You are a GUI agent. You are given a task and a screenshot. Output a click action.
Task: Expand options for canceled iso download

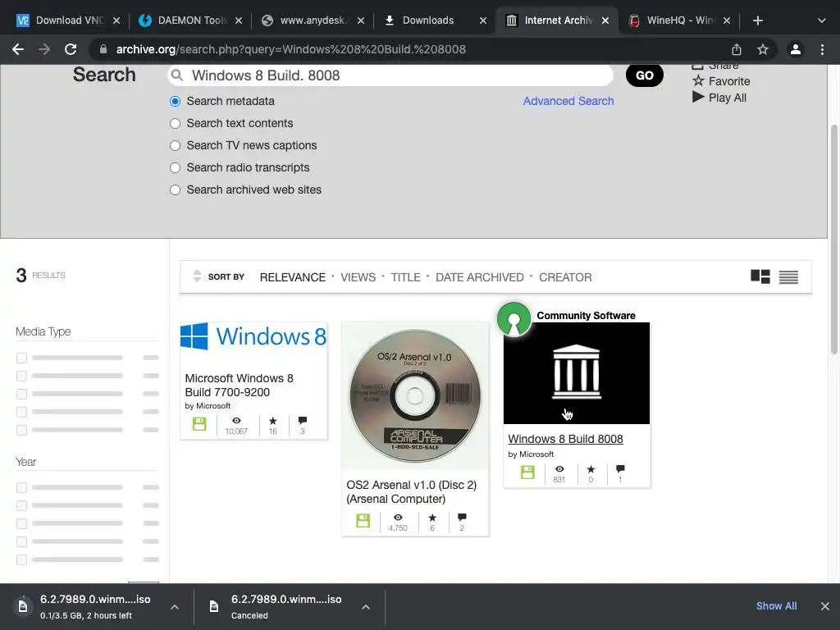(x=366, y=607)
